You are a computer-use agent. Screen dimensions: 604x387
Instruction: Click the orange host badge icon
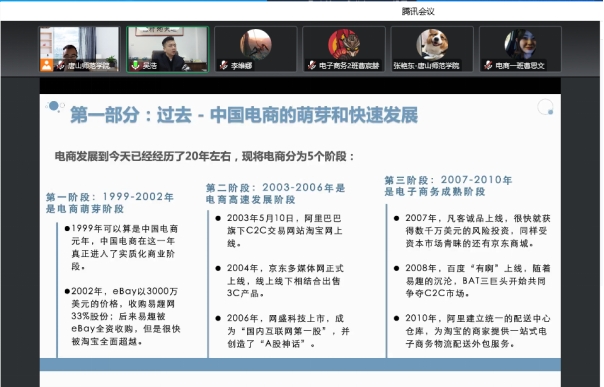coord(47,65)
